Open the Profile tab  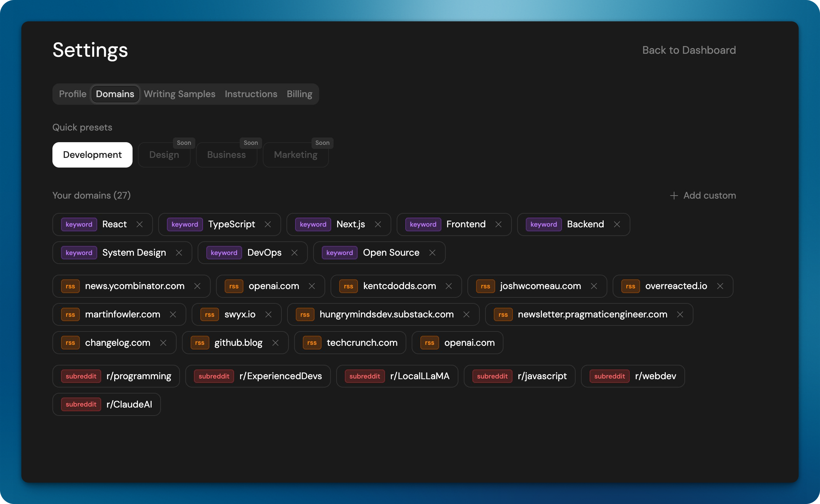coord(72,94)
